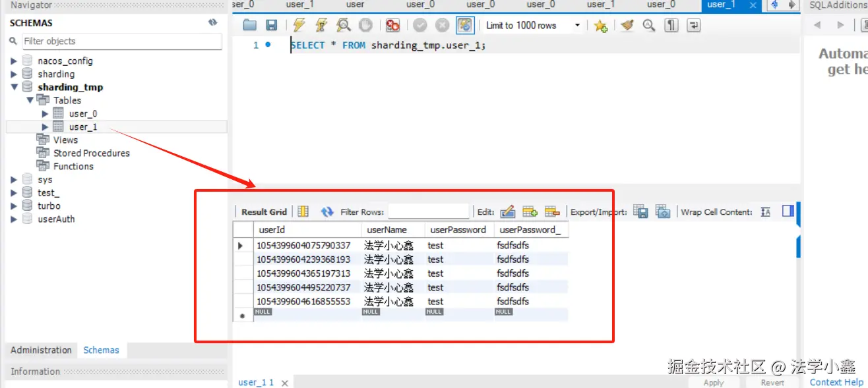Click the result grid view icon
Image resolution: width=868 pixels, height=388 pixels.
[x=303, y=211]
